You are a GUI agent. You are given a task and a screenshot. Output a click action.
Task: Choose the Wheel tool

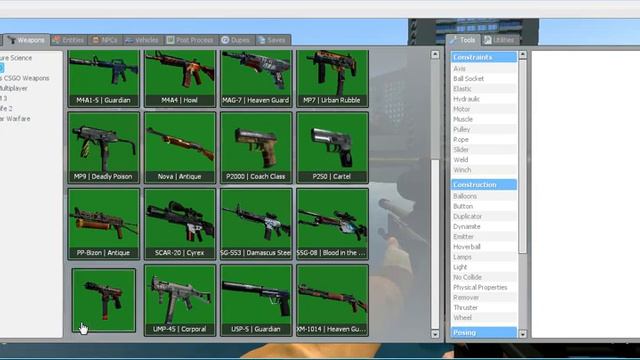[484, 318]
